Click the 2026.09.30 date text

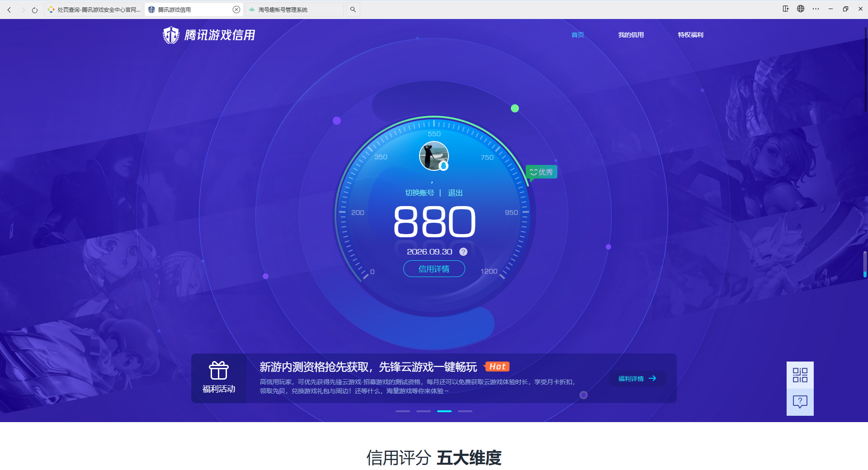pyautogui.click(x=429, y=252)
